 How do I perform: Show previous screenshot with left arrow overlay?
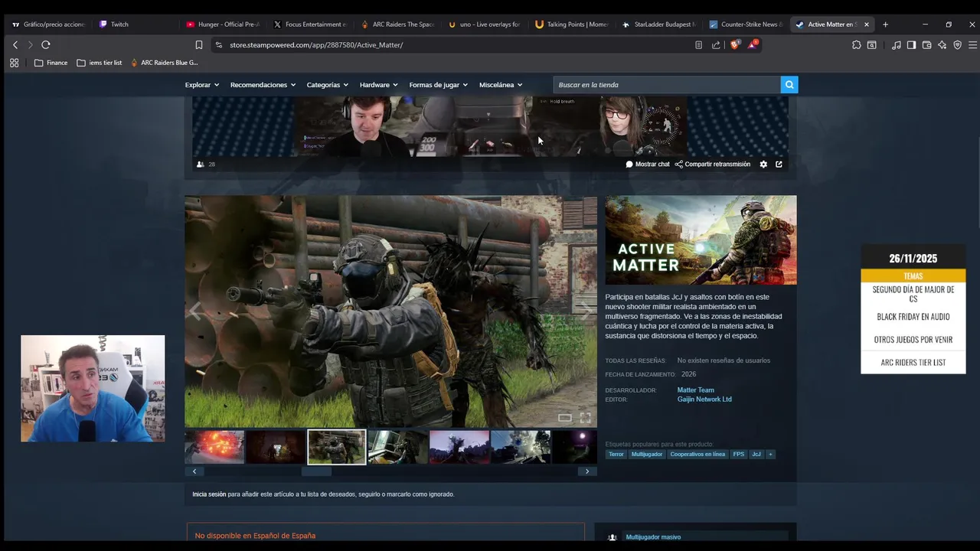pos(195,311)
